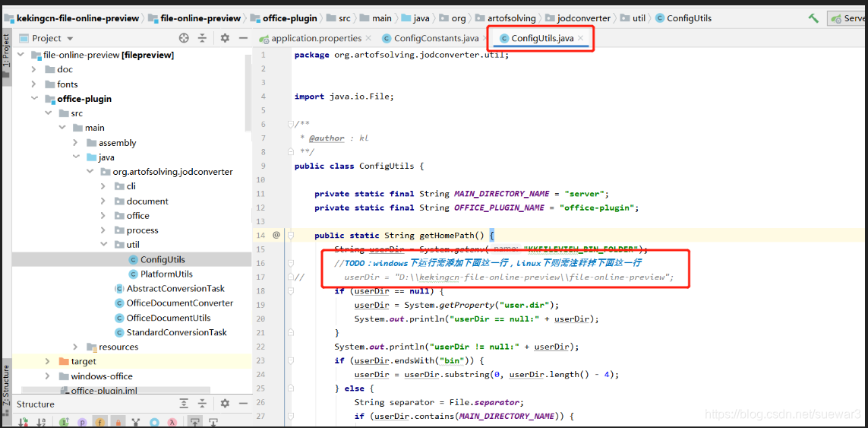
Task: Toggle Show non-public lock icon
Action: coord(118,422)
